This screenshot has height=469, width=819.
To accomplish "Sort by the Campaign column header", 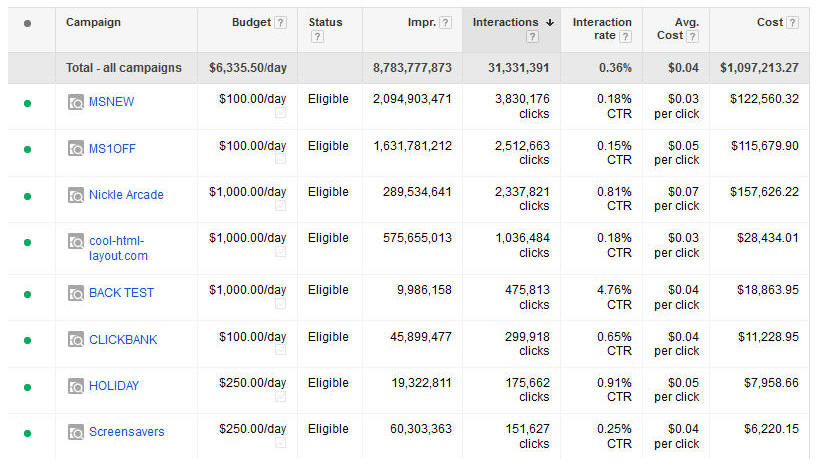I will point(94,22).
